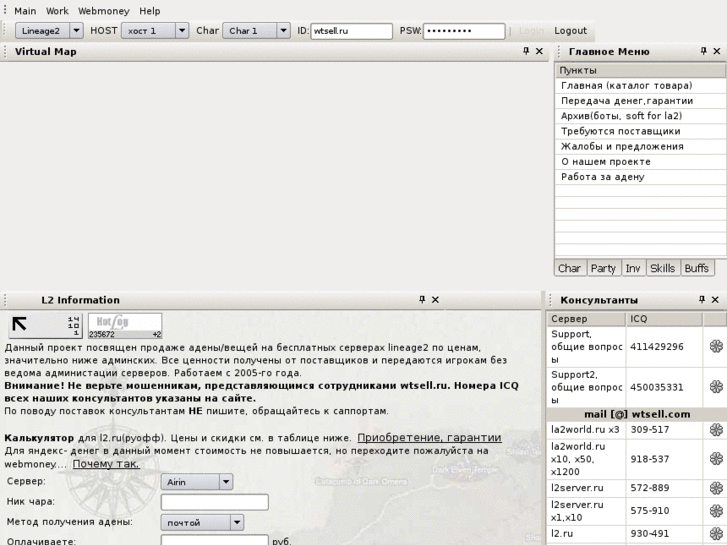This screenshot has width=727, height=545.
Task: Close the L2 Information panel
Action: click(x=435, y=300)
